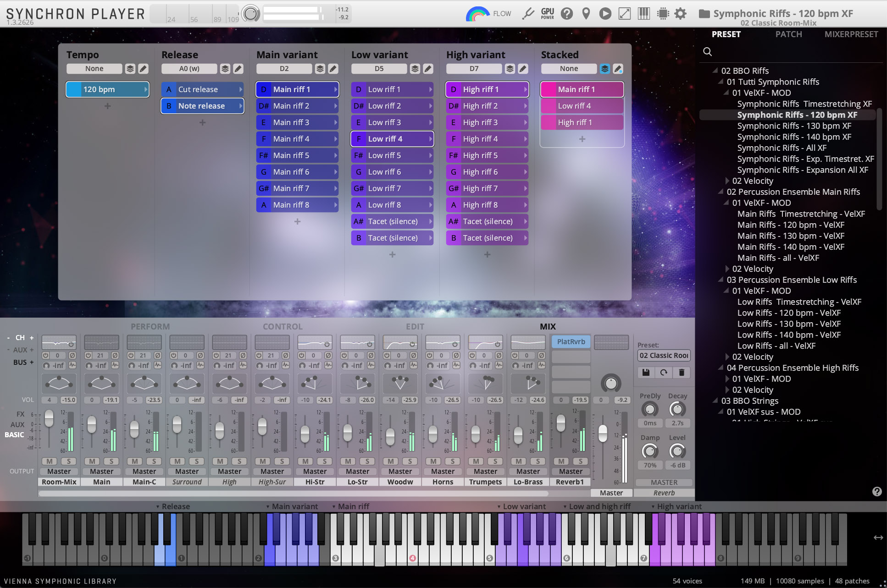Switch to the PATCH tab
Image resolution: width=887 pixels, height=588 pixels.
788,34
